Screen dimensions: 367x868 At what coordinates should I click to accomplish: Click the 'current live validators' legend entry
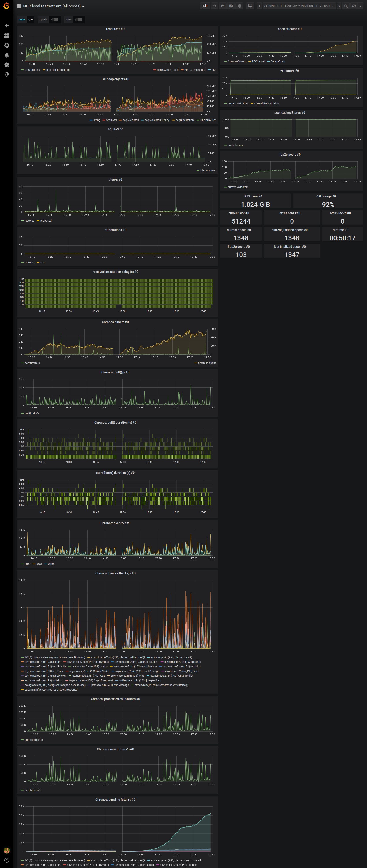267,103
